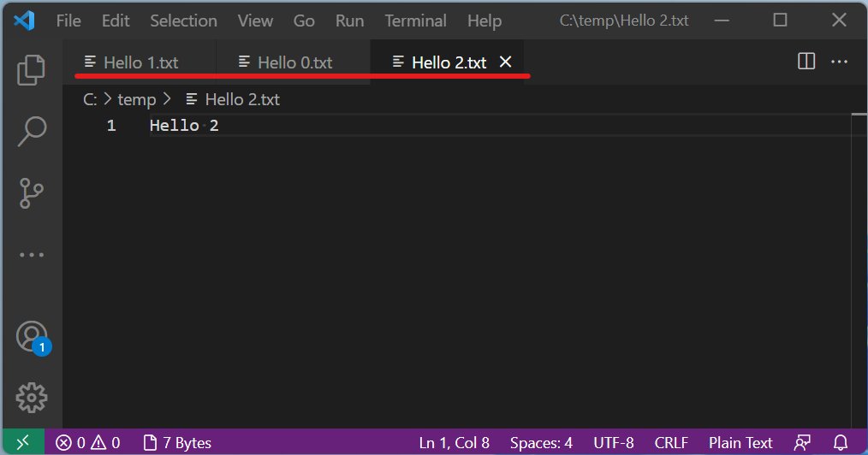Click the Hello 2.txt breadcrumb item

click(233, 99)
